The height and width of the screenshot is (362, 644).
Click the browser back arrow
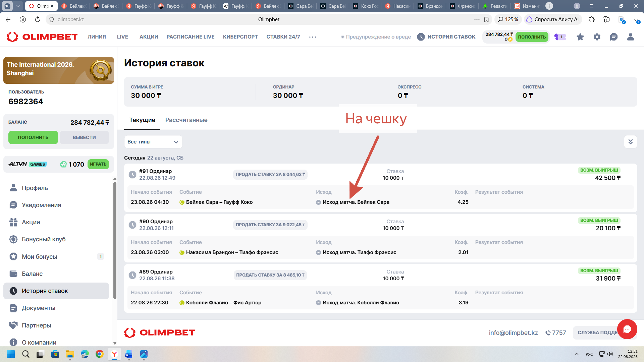pyautogui.click(x=8, y=19)
